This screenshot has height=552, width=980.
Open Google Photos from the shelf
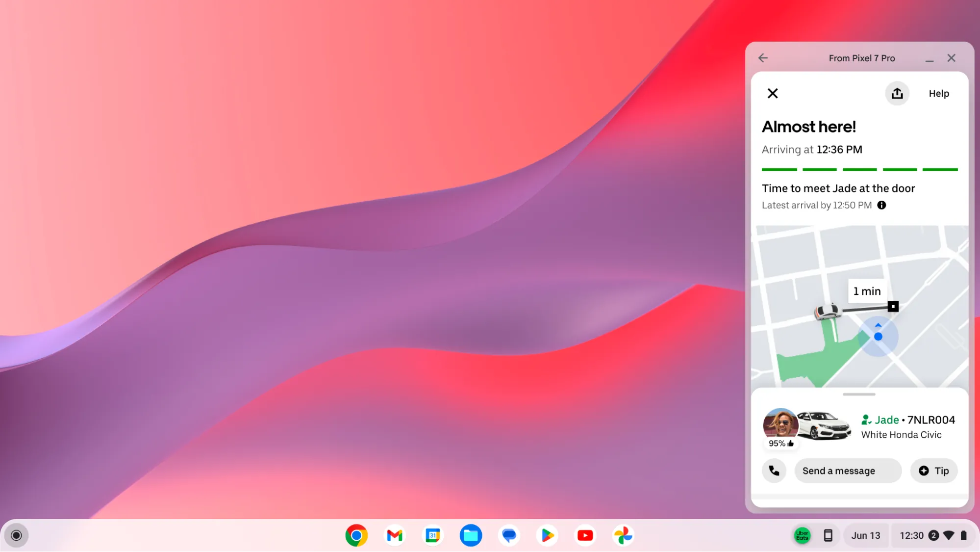(623, 535)
